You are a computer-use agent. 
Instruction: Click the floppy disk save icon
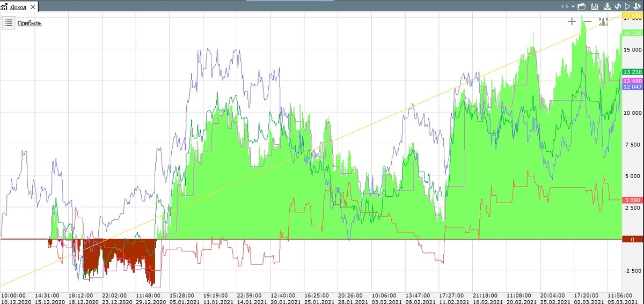coord(595,6)
